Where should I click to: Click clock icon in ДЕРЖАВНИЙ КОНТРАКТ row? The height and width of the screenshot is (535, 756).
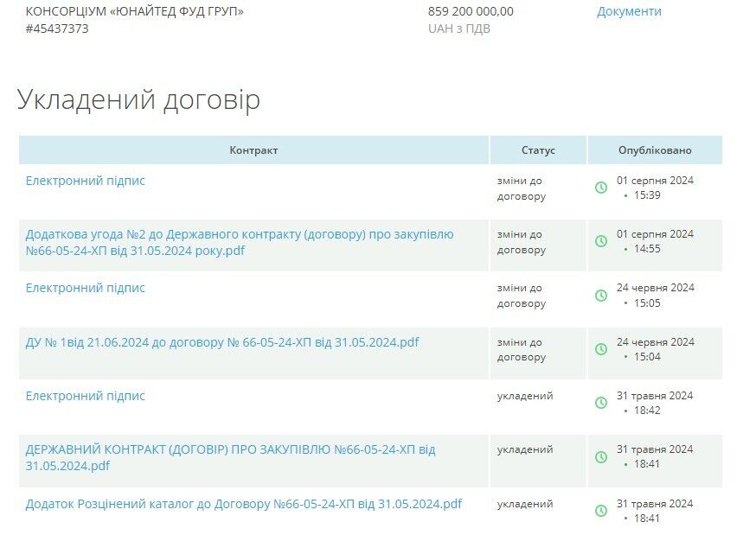pos(601,457)
